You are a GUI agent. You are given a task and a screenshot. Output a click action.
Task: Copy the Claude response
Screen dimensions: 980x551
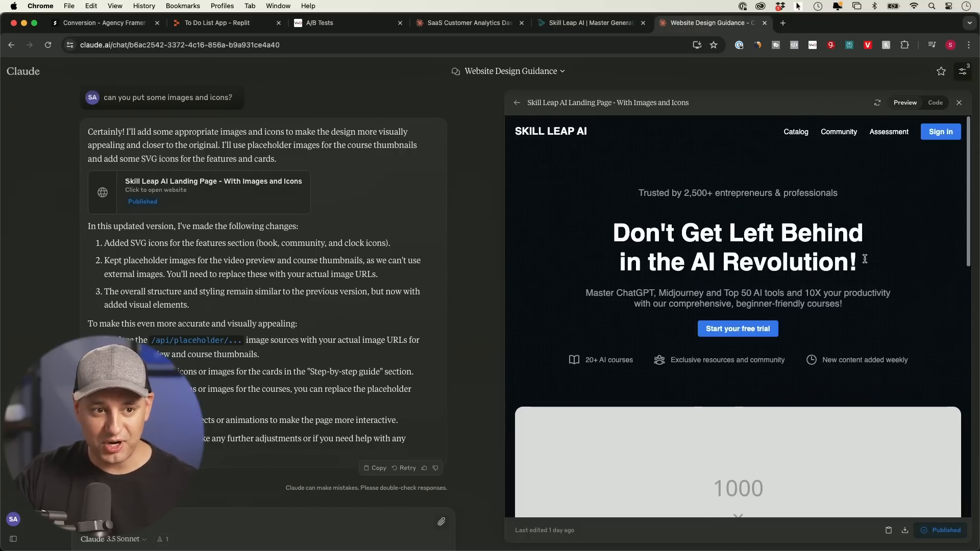coord(375,468)
